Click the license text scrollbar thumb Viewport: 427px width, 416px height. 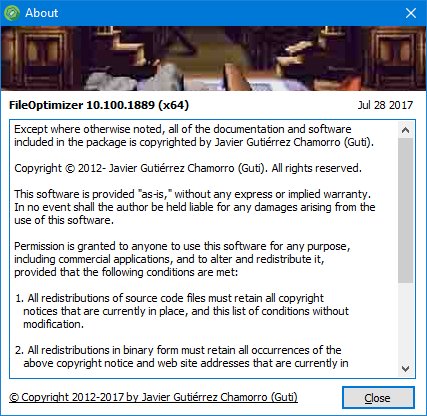pyautogui.click(x=405, y=211)
